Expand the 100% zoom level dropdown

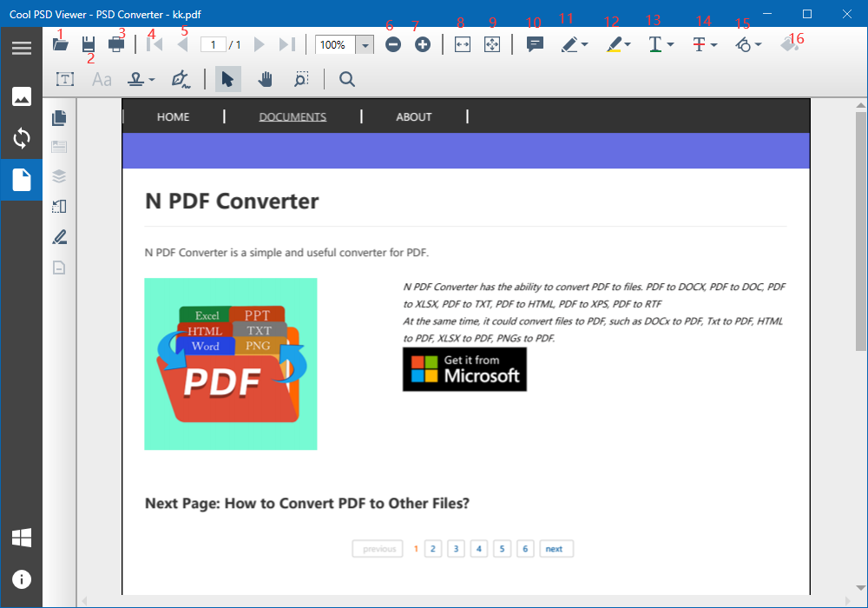(x=365, y=45)
